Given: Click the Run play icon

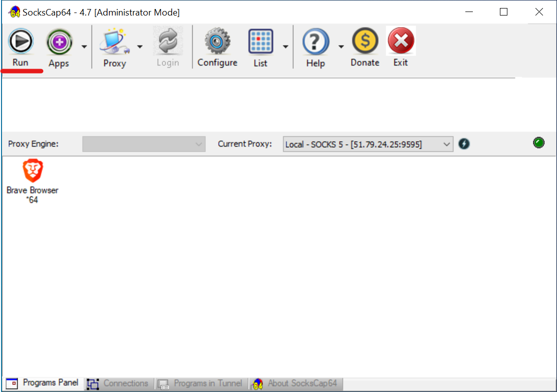Looking at the screenshot, I should click(21, 42).
